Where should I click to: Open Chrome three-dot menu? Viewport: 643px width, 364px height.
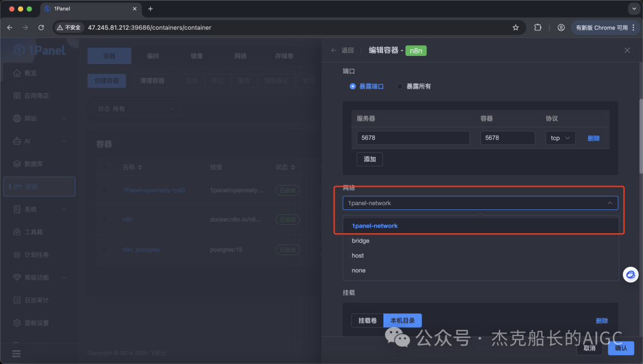point(633,27)
